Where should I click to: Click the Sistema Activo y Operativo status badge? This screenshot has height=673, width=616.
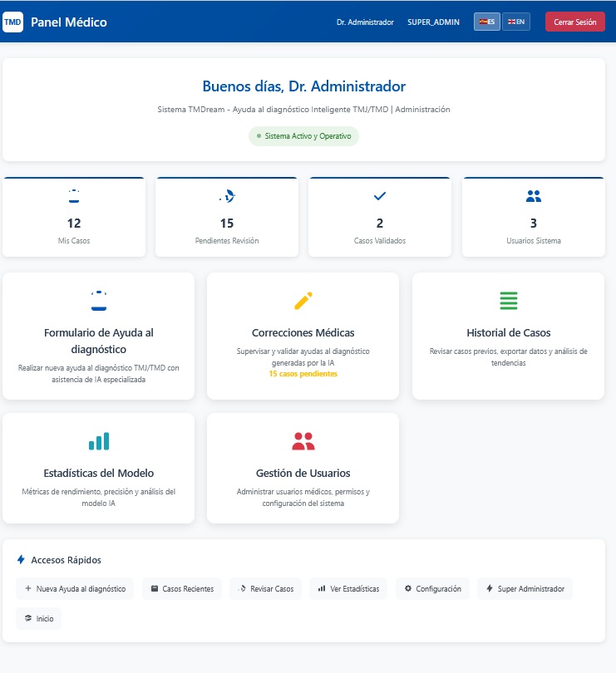(x=303, y=136)
